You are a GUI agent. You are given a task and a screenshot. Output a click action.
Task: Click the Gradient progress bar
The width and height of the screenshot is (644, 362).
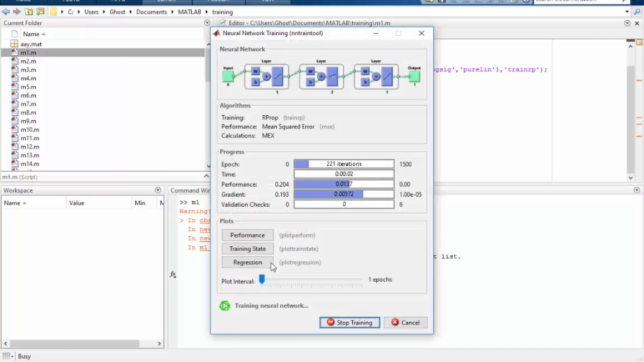tap(344, 194)
